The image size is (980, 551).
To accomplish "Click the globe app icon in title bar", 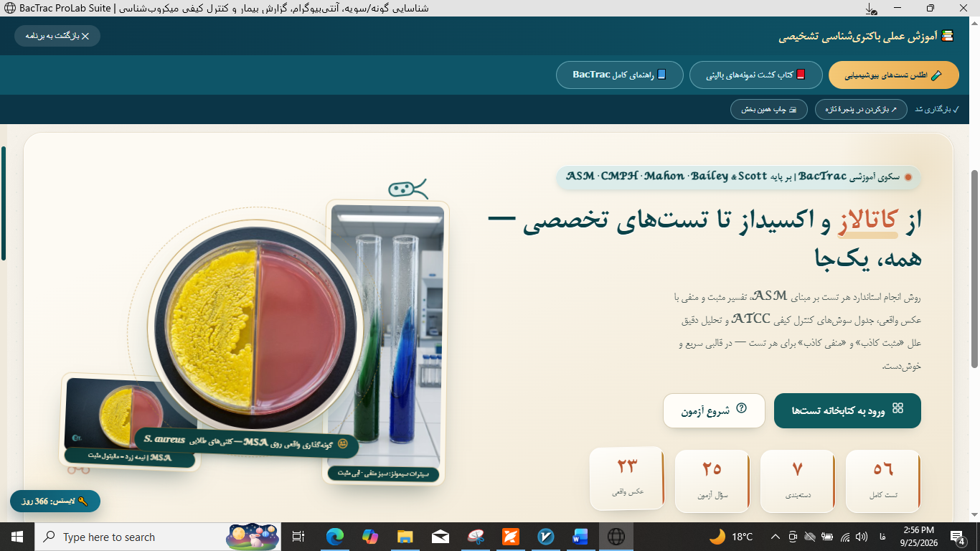I will pos(10,8).
